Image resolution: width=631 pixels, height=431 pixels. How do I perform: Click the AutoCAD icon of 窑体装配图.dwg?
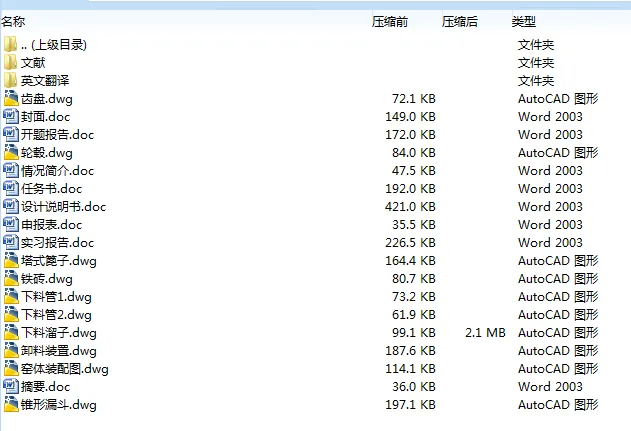11,368
